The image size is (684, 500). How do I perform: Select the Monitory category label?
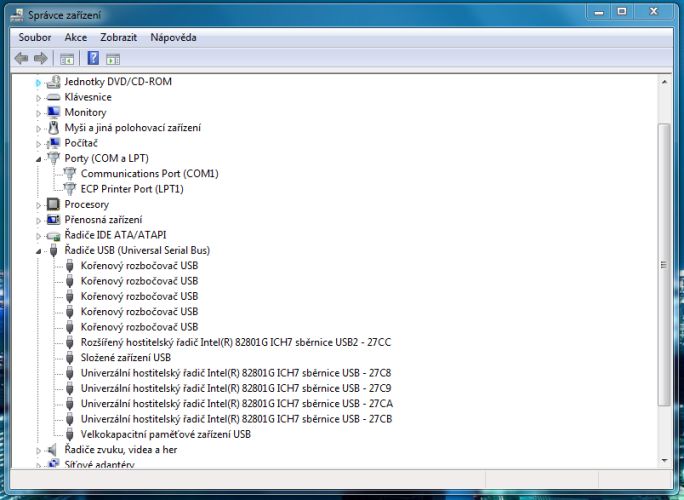point(86,112)
